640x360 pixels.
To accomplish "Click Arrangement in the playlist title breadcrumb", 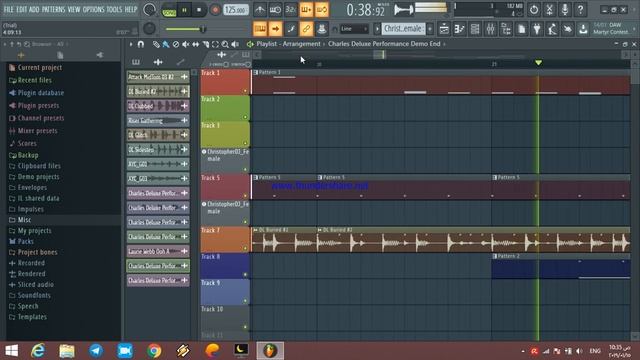I will 302,44.
